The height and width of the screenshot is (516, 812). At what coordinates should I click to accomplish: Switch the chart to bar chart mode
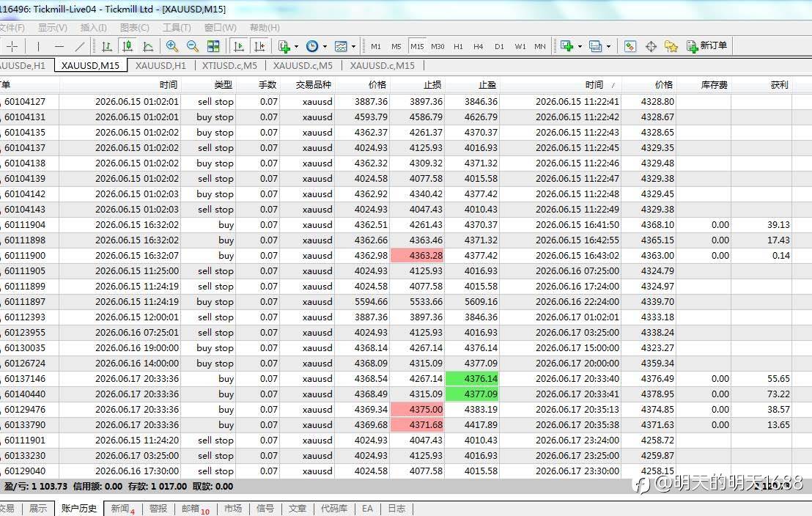point(107,46)
